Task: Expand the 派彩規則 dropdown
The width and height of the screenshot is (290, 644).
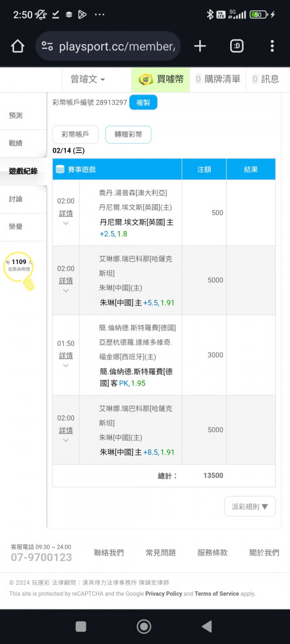Action: tap(250, 506)
